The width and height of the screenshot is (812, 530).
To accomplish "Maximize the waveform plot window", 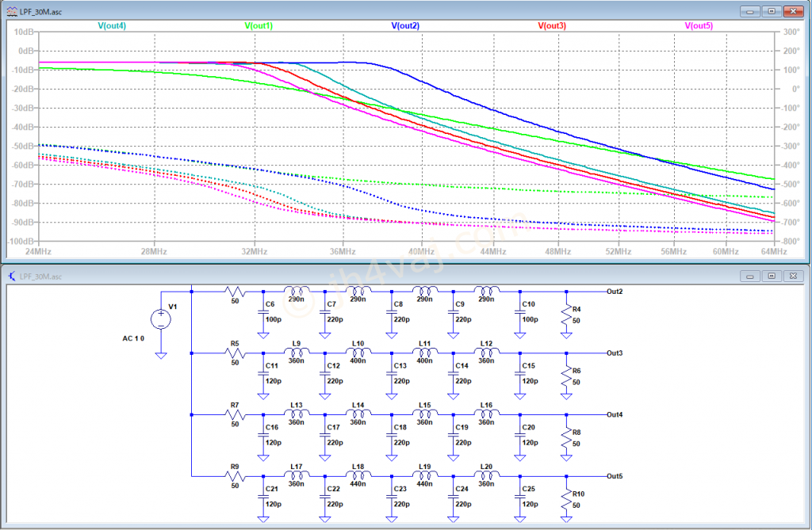I will pos(771,11).
